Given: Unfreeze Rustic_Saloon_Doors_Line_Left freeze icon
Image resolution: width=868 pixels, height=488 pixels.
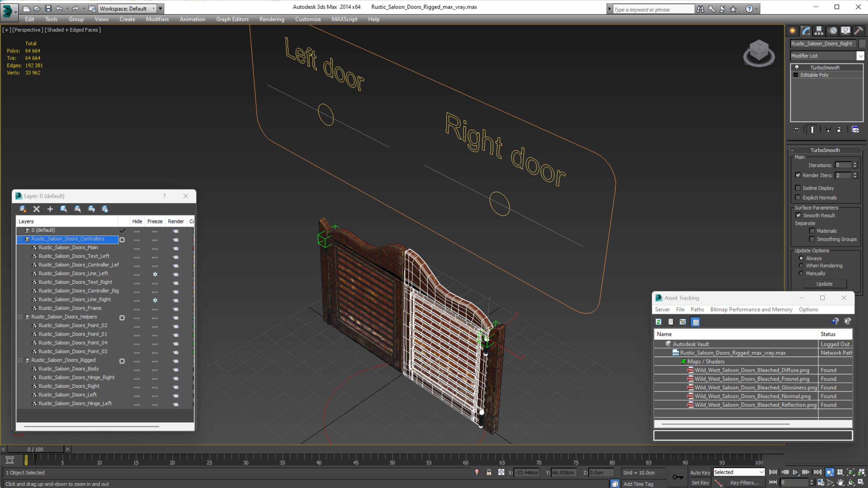Looking at the screenshot, I should [155, 274].
